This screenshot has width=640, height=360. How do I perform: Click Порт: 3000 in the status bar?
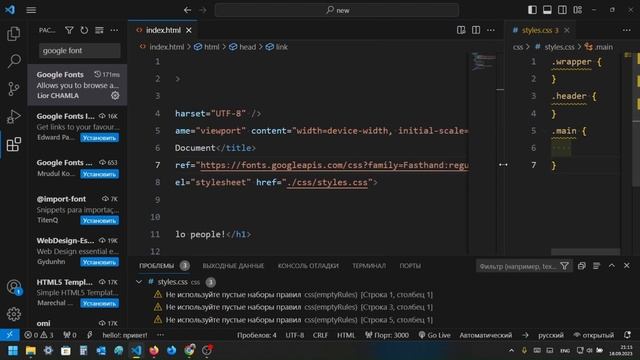[387, 335]
